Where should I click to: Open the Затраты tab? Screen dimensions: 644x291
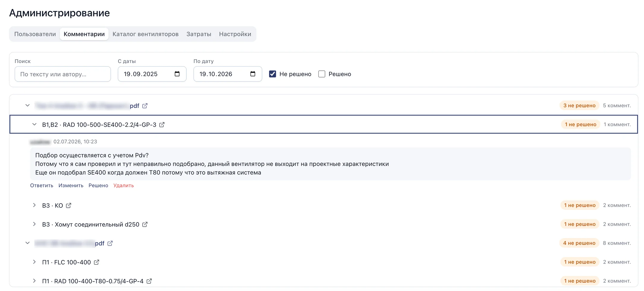pyautogui.click(x=199, y=34)
